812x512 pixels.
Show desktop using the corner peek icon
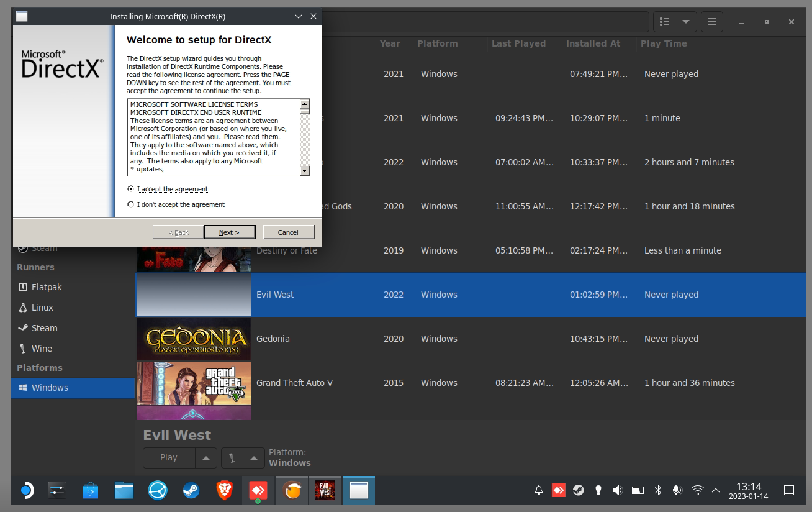click(x=789, y=491)
